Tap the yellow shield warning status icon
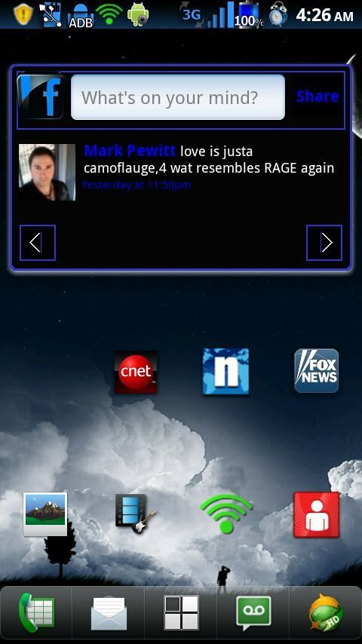The height and width of the screenshot is (644, 362). pos(23,14)
